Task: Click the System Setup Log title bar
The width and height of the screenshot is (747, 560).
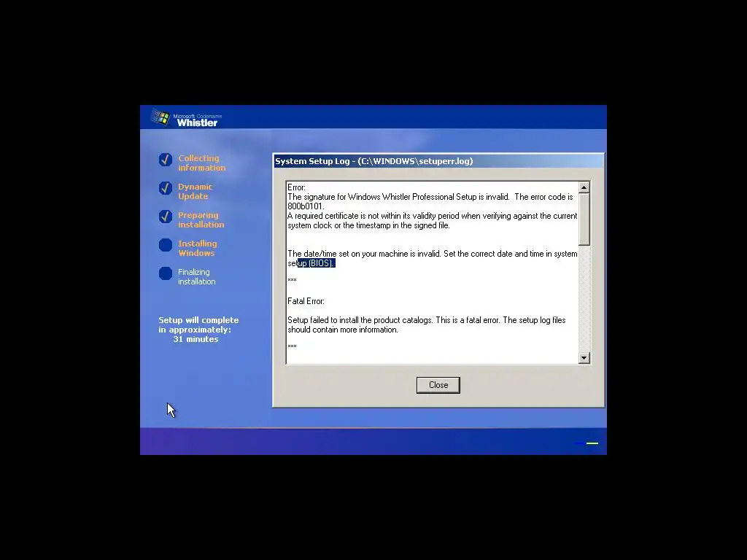Action: [x=438, y=161]
